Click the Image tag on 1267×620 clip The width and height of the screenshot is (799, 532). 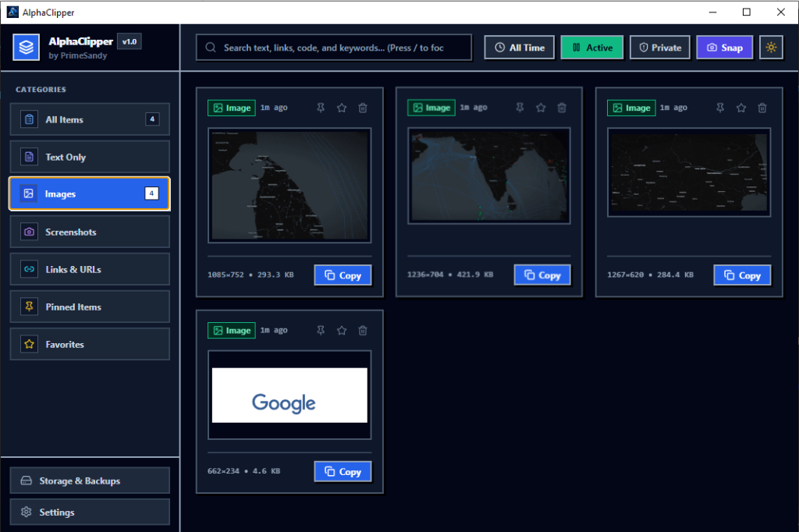click(x=631, y=108)
